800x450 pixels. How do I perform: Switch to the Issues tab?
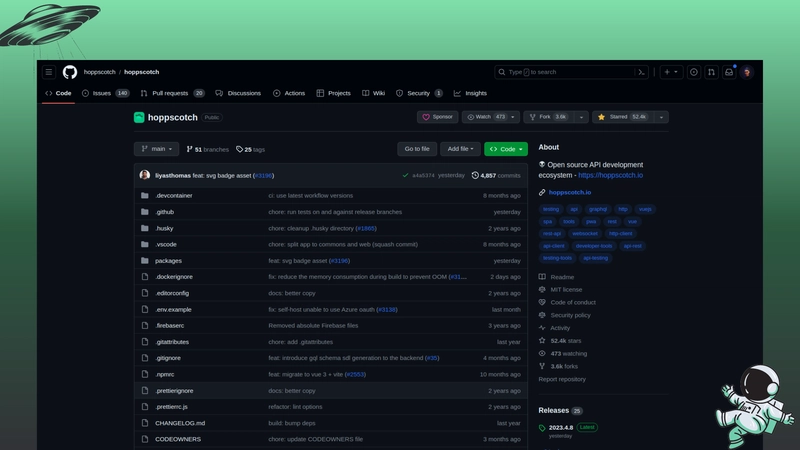pos(105,93)
